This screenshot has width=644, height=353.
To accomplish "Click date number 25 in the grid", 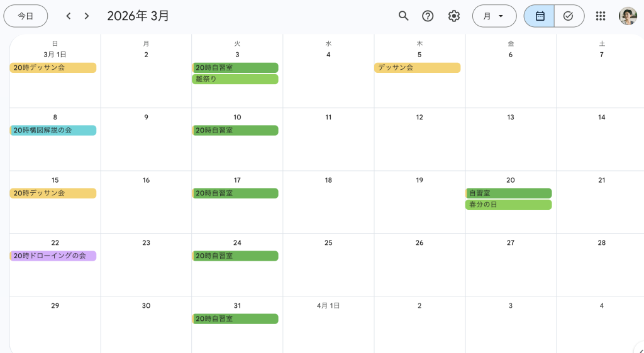I will [x=328, y=243].
